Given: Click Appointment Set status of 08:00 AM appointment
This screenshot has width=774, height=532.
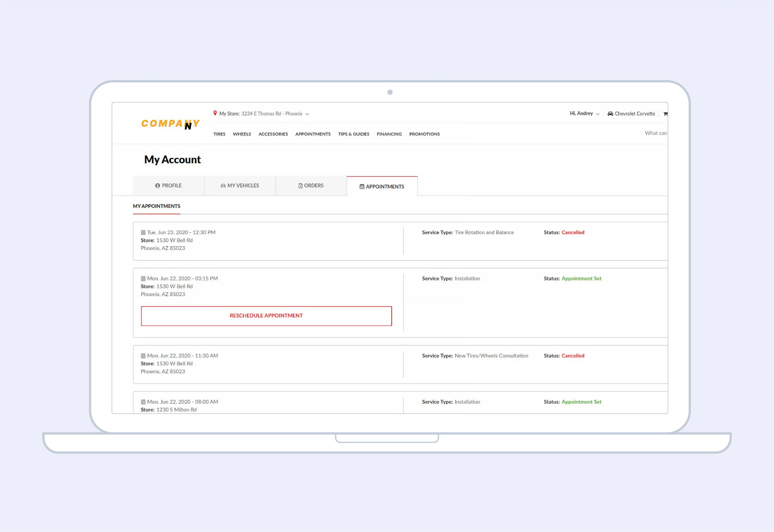Looking at the screenshot, I should coord(581,402).
